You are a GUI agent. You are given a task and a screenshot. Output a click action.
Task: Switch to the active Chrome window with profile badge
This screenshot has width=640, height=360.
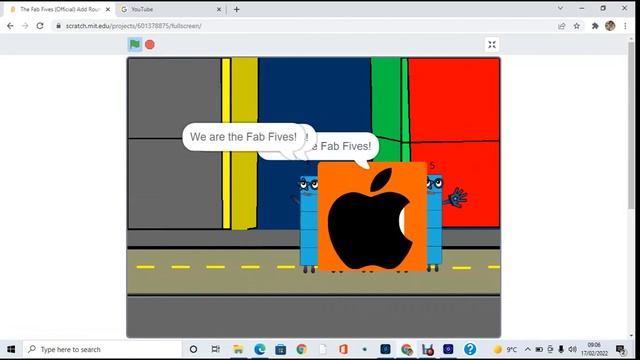[407, 349]
